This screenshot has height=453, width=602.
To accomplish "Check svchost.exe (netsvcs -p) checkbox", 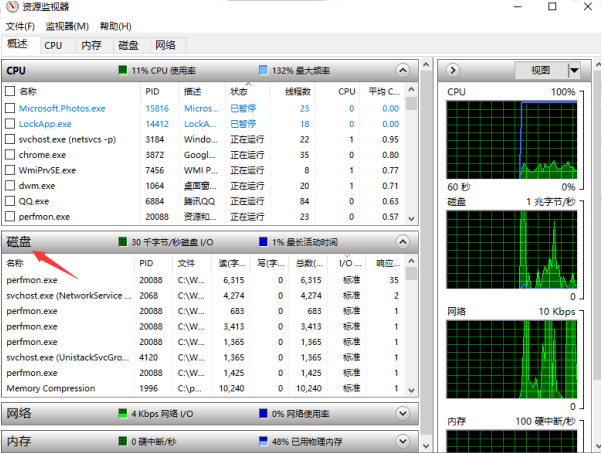I will [10, 139].
